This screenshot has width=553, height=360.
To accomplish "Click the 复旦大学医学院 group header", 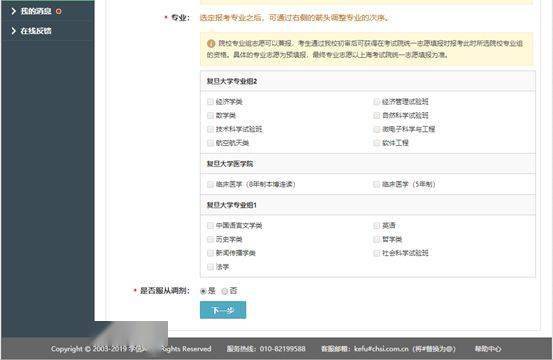I will click(367, 164).
